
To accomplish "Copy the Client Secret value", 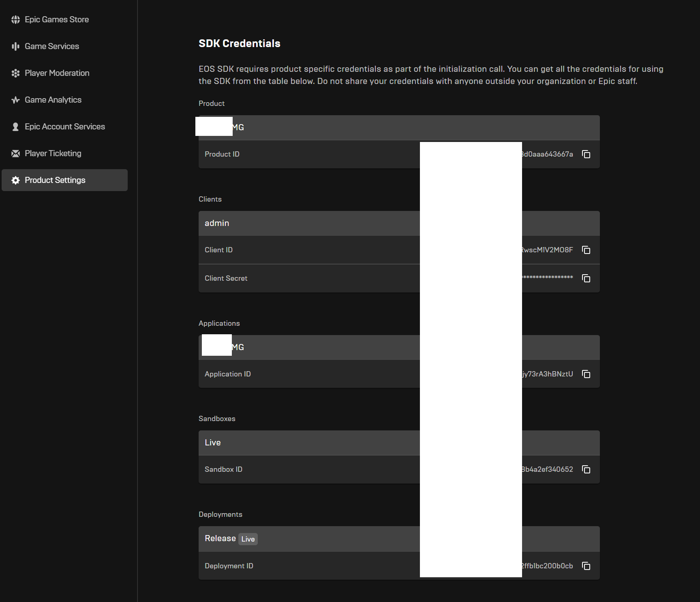I will 586,278.
